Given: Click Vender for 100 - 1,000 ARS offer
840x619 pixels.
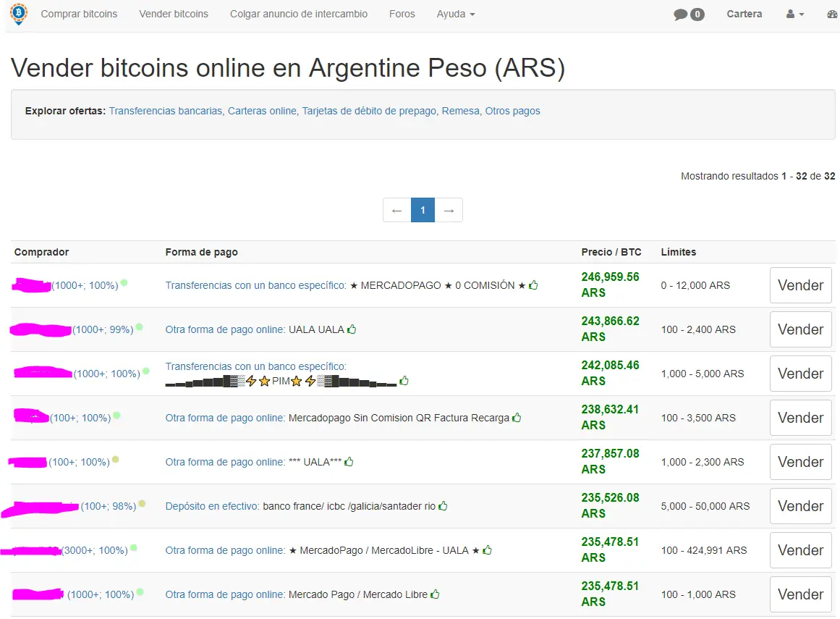Looking at the screenshot, I should coord(800,594).
